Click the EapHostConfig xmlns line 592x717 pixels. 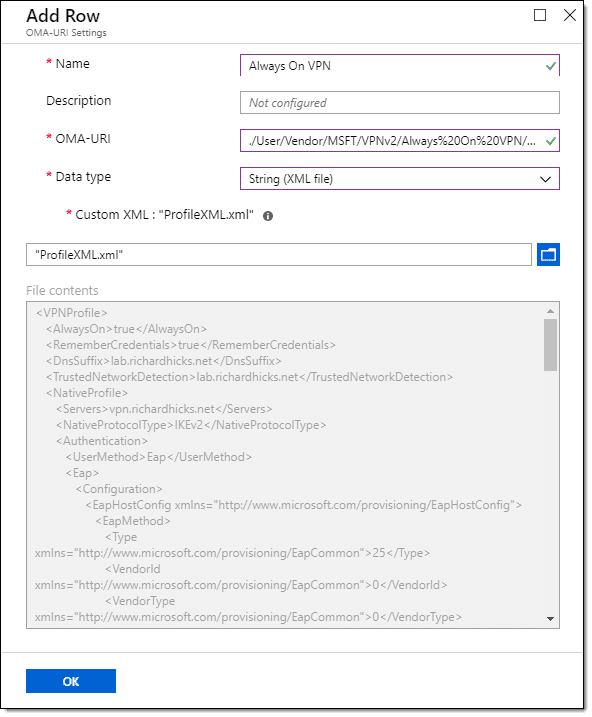[x=304, y=505]
